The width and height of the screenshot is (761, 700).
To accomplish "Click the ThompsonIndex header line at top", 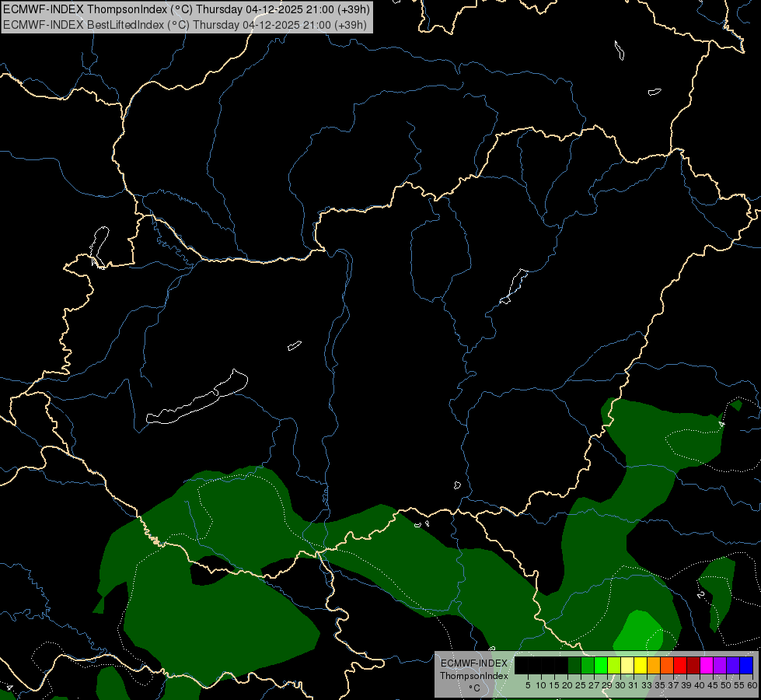I will coord(187,9).
